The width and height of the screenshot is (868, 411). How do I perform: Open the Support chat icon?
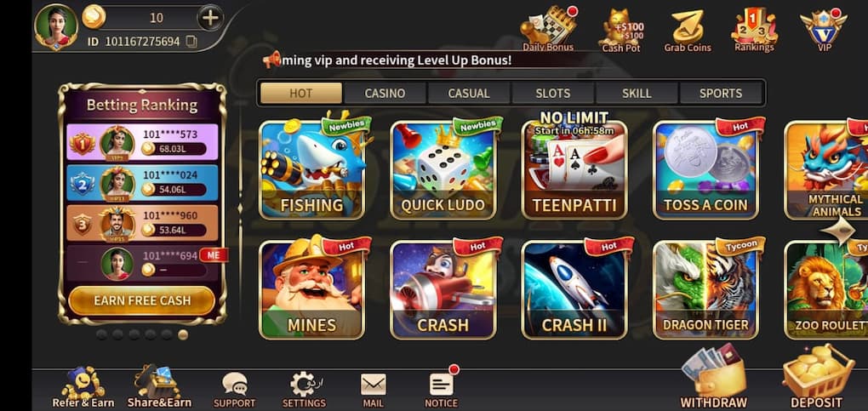click(x=235, y=390)
